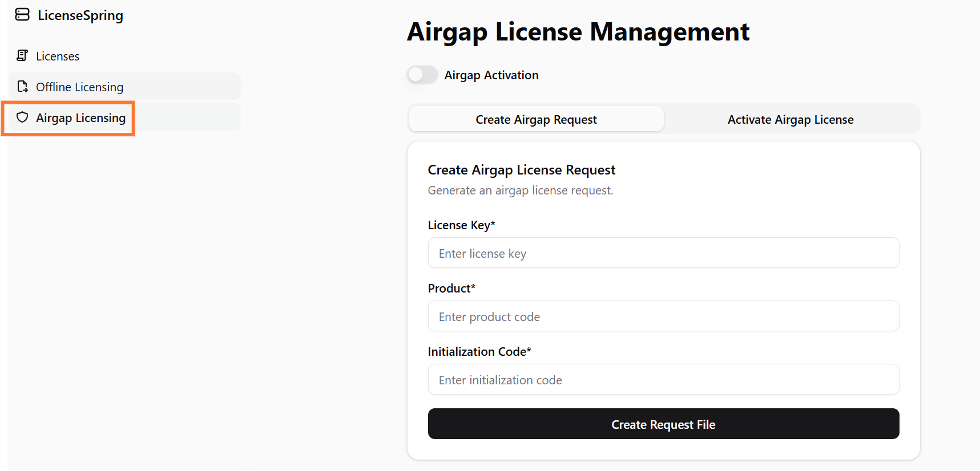Switch to Activate Airgap License tab
Viewport: 980px width, 471px height.
pos(790,119)
